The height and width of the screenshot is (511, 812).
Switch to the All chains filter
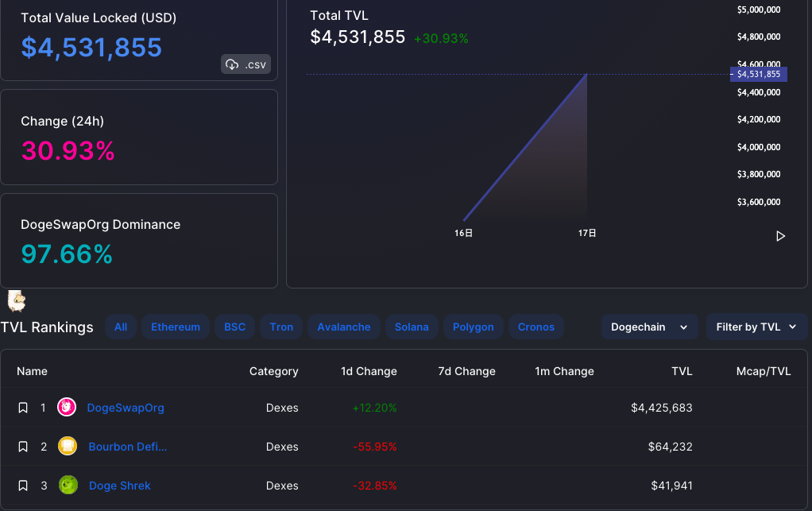click(121, 327)
